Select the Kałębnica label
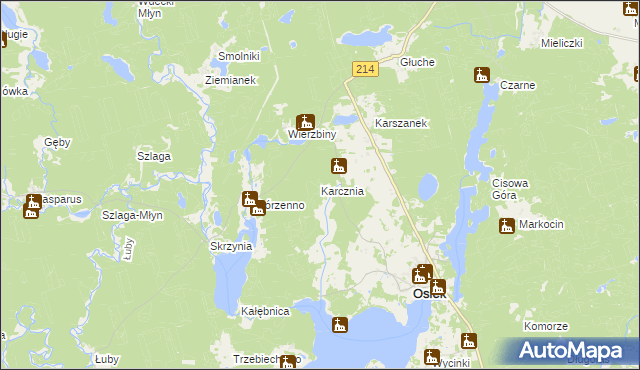The image size is (640, 370). [x=265, y=312]
